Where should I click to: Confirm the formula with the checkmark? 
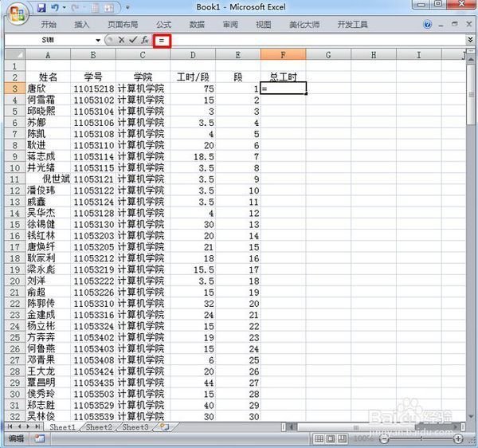click(132, 40)
